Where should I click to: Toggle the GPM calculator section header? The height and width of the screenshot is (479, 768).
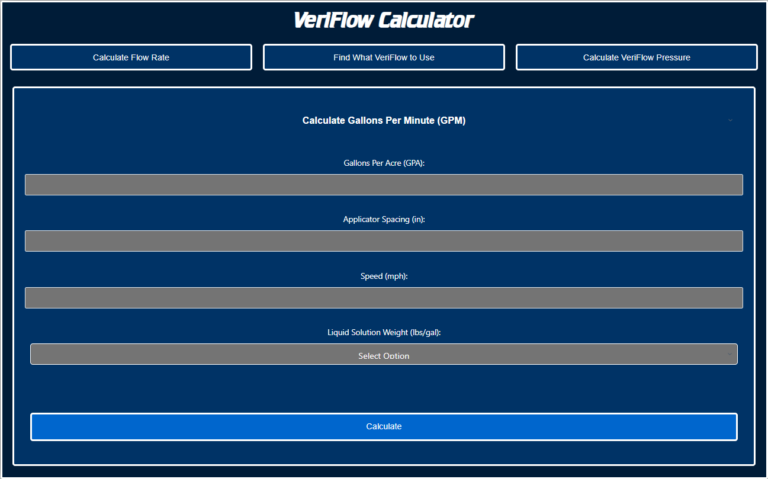[384, 120]
